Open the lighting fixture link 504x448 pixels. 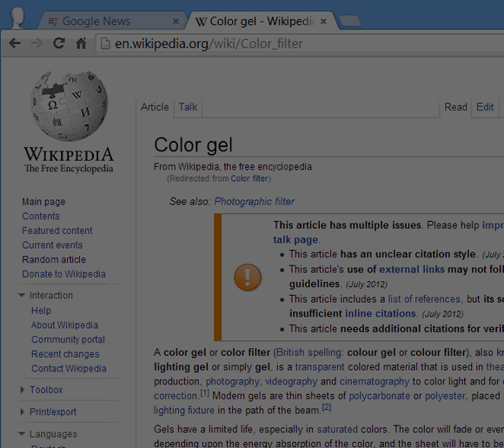click(x=184, y=411)
